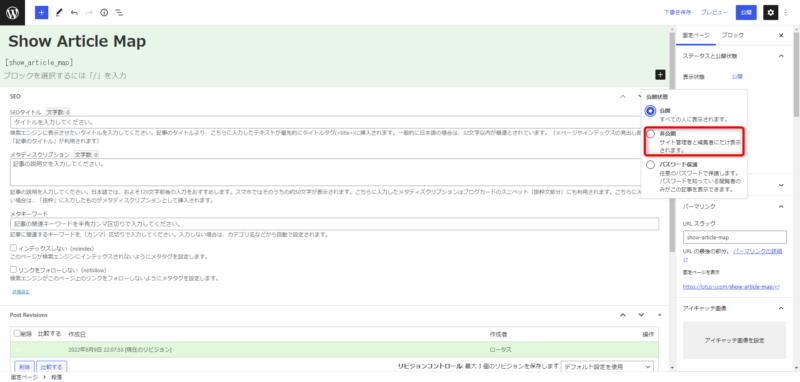Enable the noindex checkbox
This screenshot has width=800, height=382.
13,247
